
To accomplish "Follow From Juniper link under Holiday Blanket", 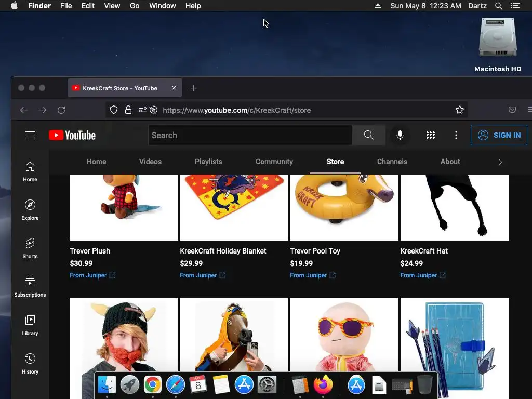I will (x=203, y=275).
